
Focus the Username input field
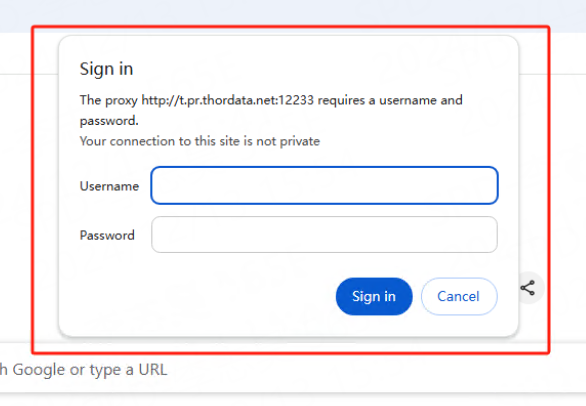tap(324, 185)
